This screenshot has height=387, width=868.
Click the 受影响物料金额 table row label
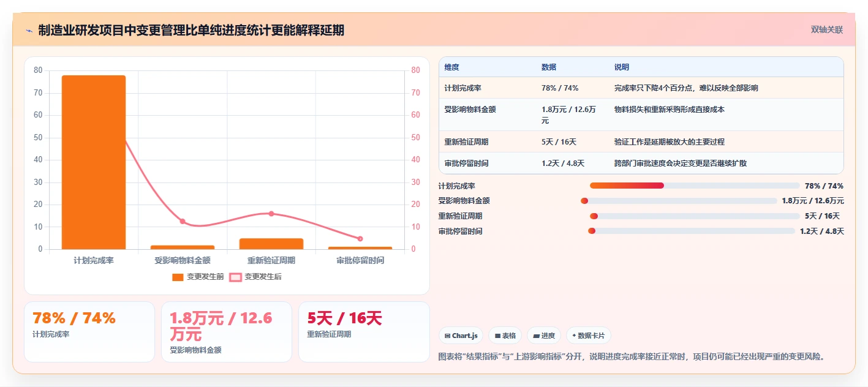(x=470, y=110)
